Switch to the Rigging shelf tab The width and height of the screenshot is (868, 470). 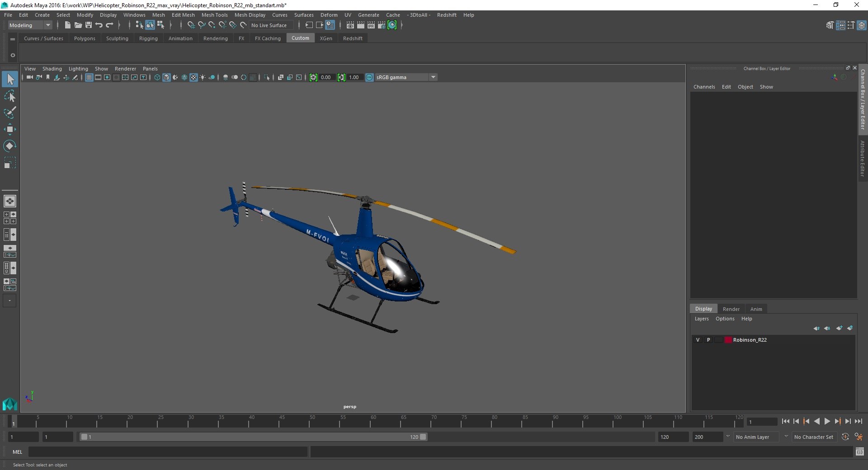click(x=148, y=38)
